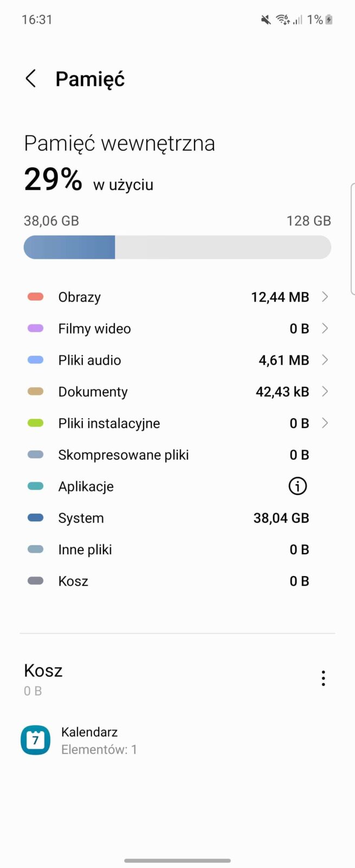Image resolution: width=355 pixels, height=868 pixels.
Task: Tap the System storage row
Action: 81,518
